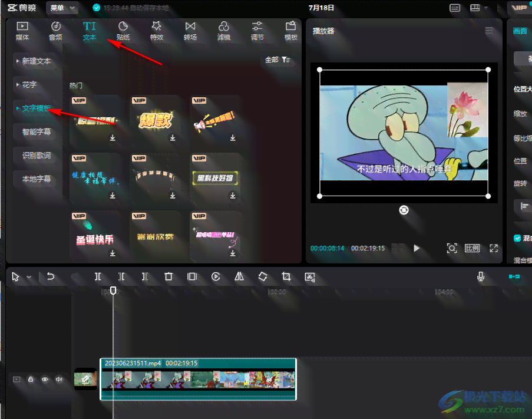532x419 pixels.
Task: Select the 202306231511.mp4 clip on timeline
Action: point(198,379)
